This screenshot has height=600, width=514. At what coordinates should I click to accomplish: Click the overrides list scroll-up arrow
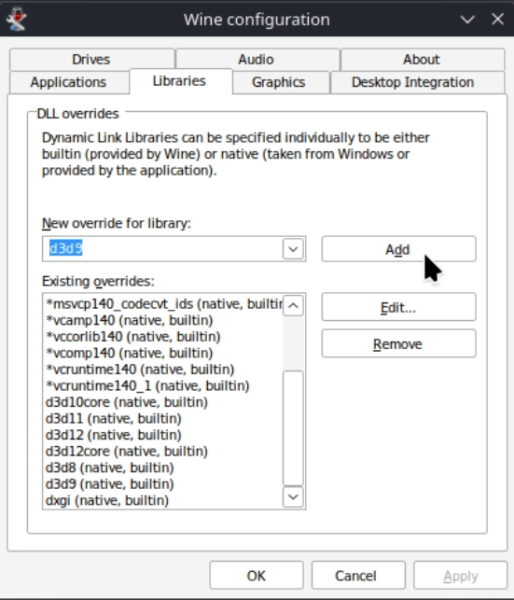tap(293, 305)
